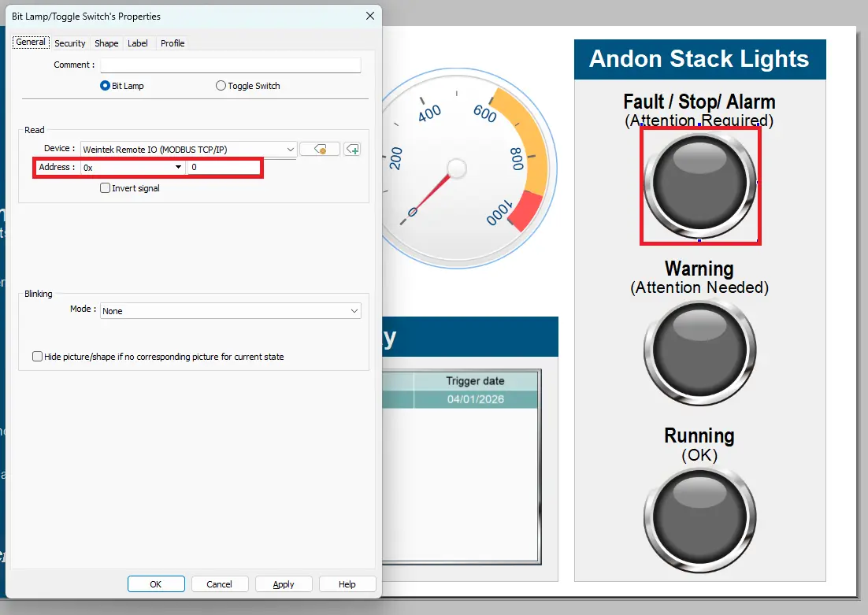
Task: Open the Label tab
Action: pos(138,43)
